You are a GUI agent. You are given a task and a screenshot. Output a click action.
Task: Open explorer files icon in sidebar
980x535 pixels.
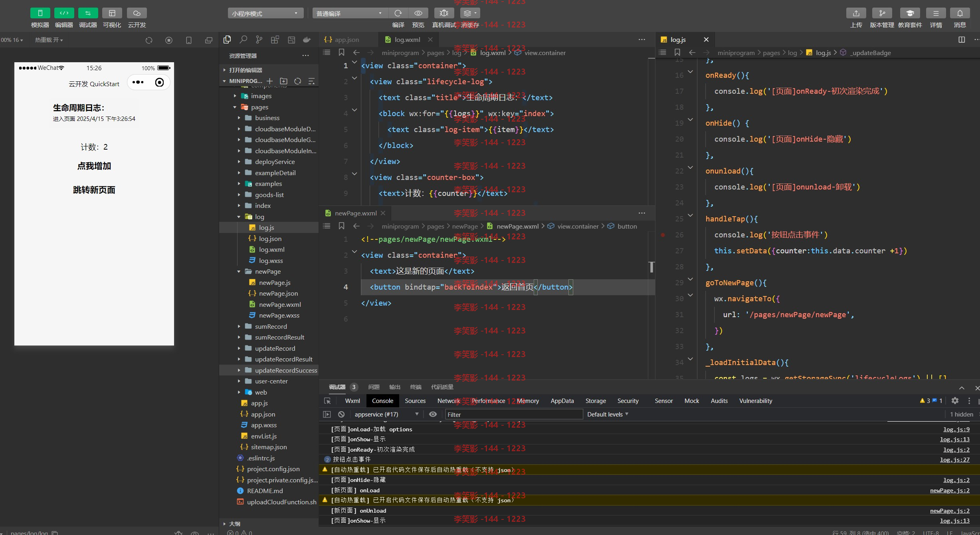[x=227, y=39]
